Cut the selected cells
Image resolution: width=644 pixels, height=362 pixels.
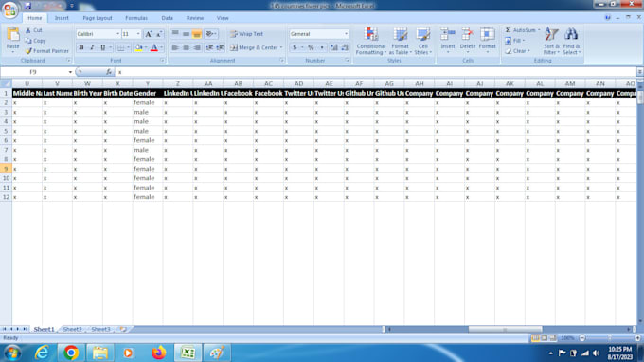(34, 30)
